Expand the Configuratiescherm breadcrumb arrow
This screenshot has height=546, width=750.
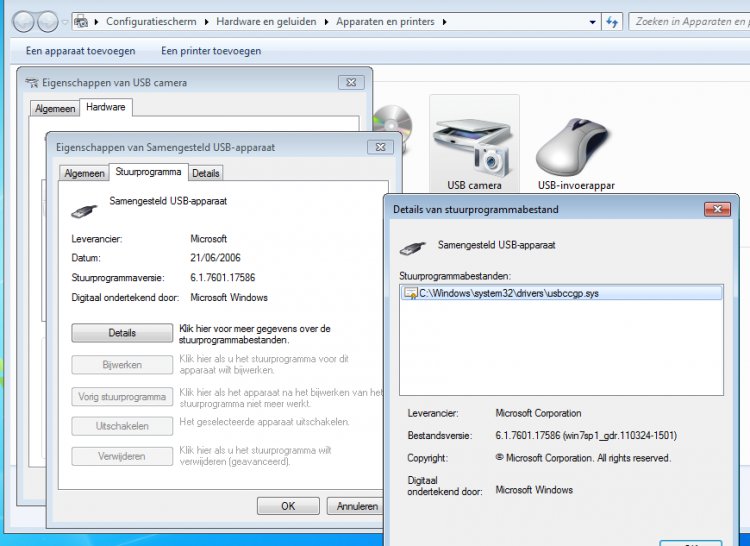[206, 21]
